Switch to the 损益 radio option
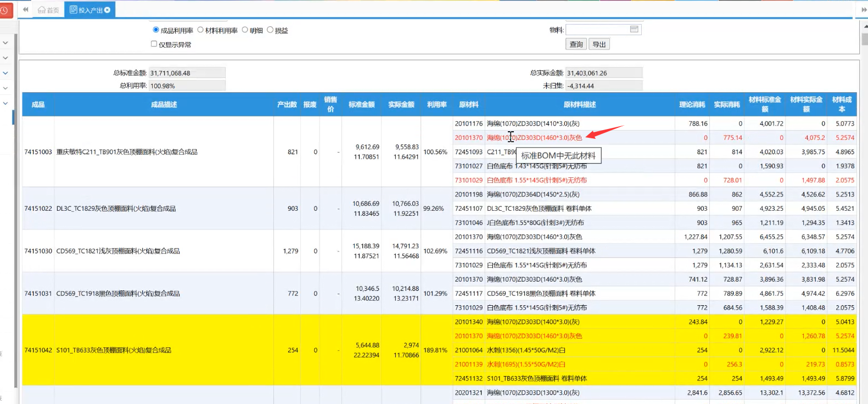868x404 pixels. [270, 30]
